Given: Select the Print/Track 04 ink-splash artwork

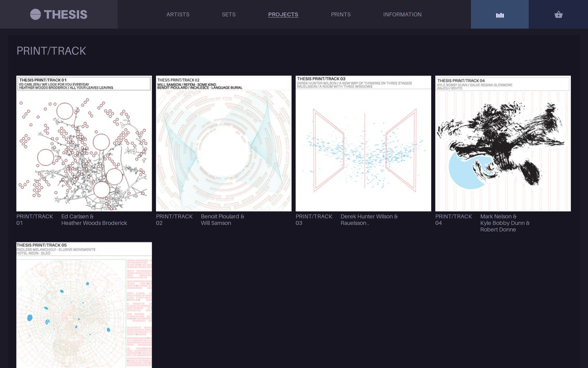Looking at the screenshot, I should [503, 144].
